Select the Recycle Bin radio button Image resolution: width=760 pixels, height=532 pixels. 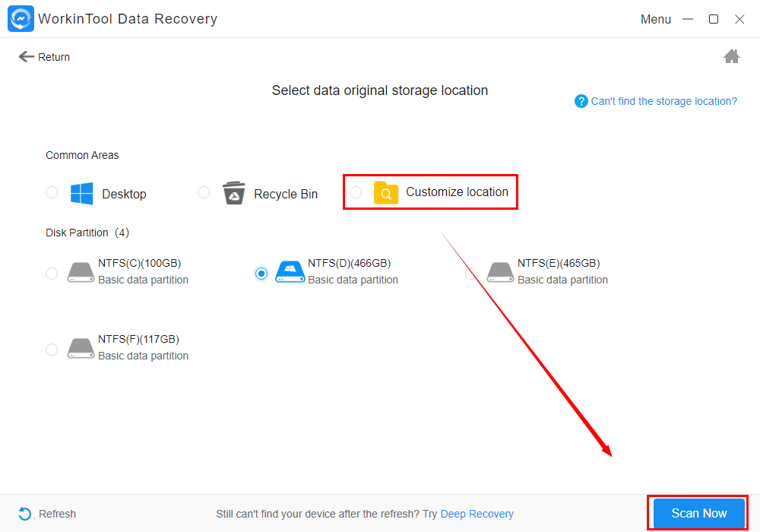(204, 192)
